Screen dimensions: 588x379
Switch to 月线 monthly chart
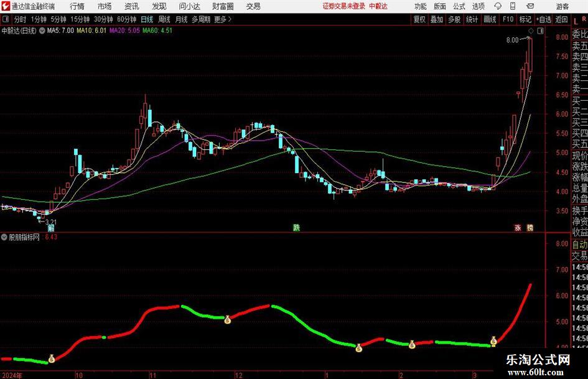point(181,19)
